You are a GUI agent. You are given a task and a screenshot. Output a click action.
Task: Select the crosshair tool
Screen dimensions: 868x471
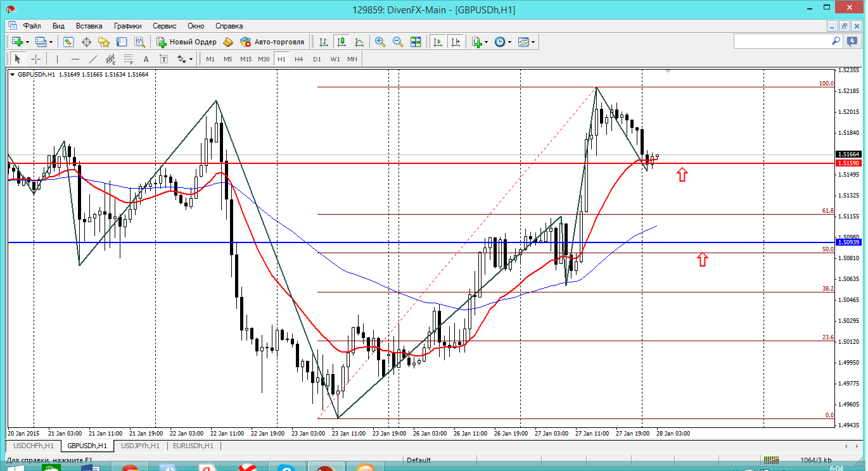36,59
